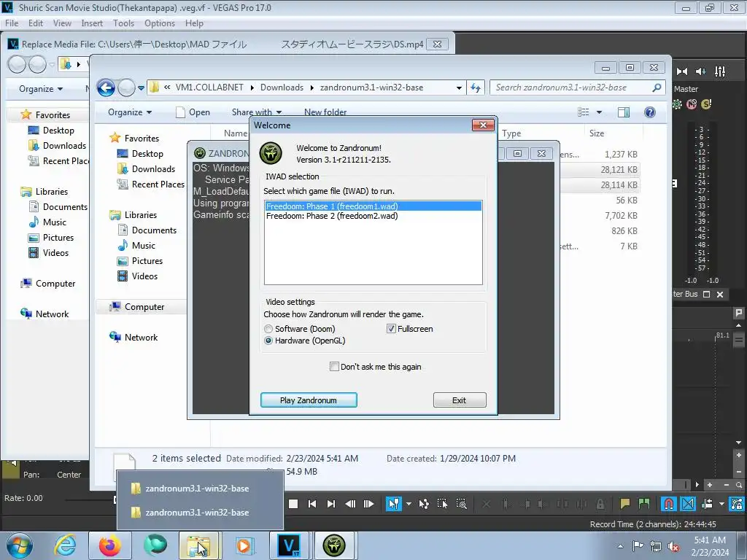Go to start of project
This screenshot has height=560, width=747.
point(312,504)
